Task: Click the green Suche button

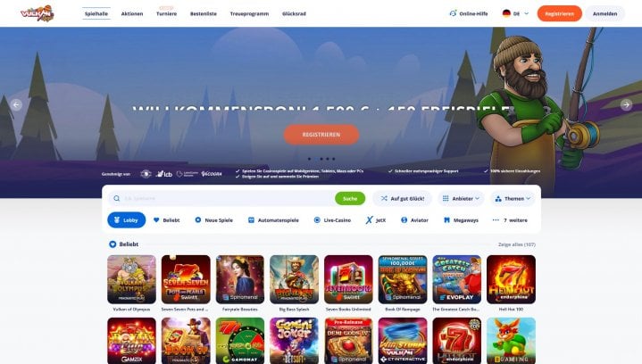Action: coord(350,198)
